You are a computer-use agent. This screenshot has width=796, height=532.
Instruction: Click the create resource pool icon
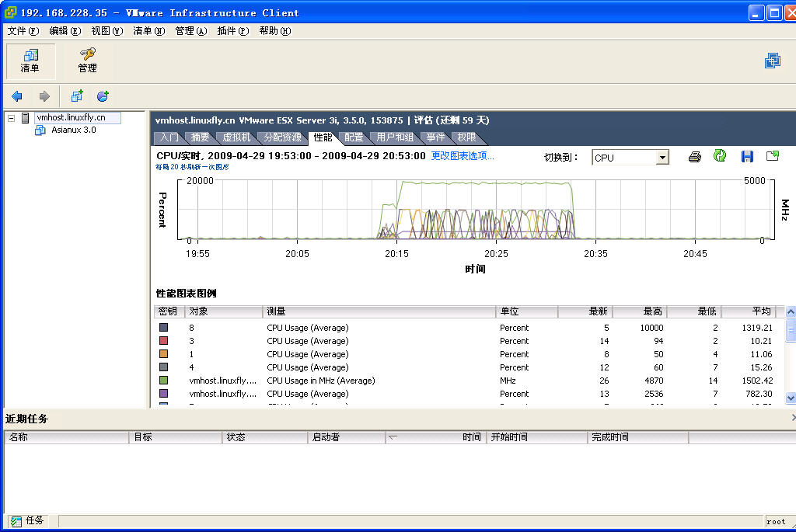[103, 96]
